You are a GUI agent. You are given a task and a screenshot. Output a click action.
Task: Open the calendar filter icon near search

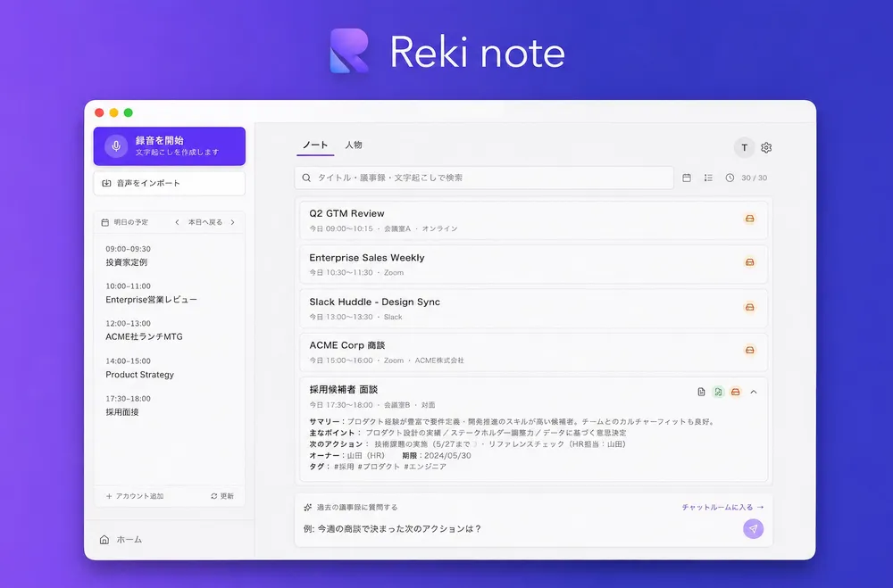(687, 178)
